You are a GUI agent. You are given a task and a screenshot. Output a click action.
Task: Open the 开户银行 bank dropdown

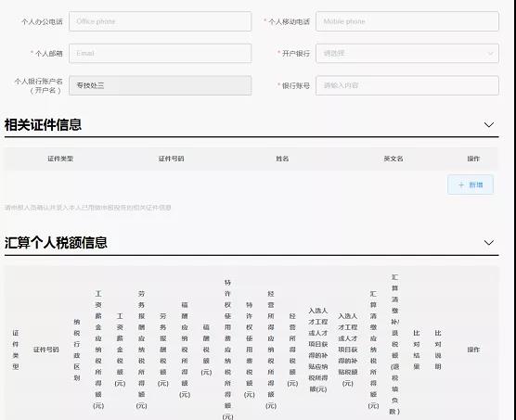[407, 53]
